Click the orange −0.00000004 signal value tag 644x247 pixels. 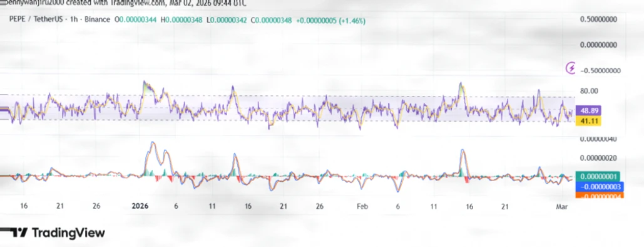(x=599, y=195)
